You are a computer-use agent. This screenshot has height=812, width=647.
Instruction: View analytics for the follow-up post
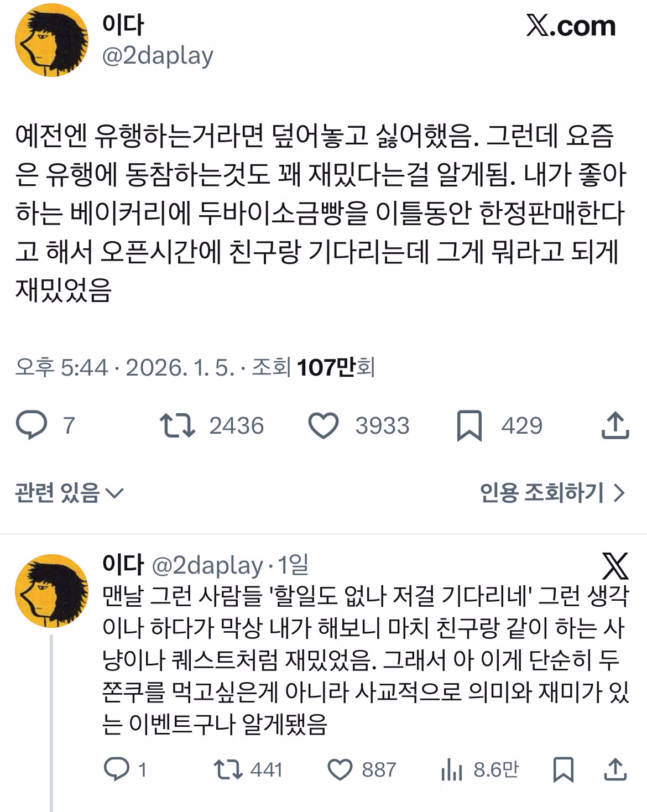452,769
